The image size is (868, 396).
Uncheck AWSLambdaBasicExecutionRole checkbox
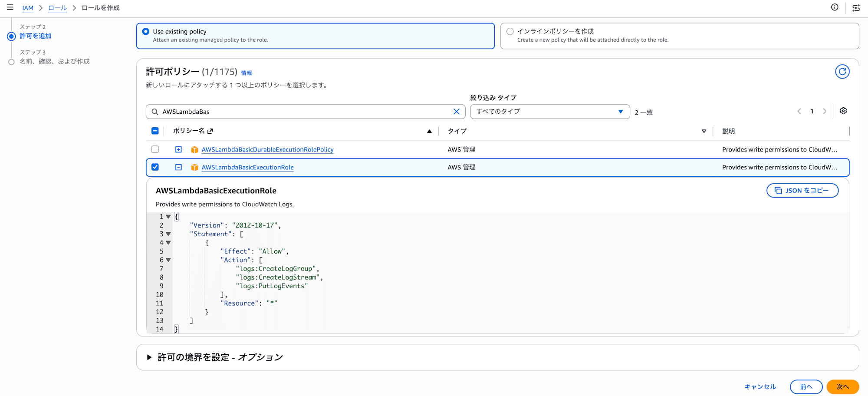click(x=155, y=167)
